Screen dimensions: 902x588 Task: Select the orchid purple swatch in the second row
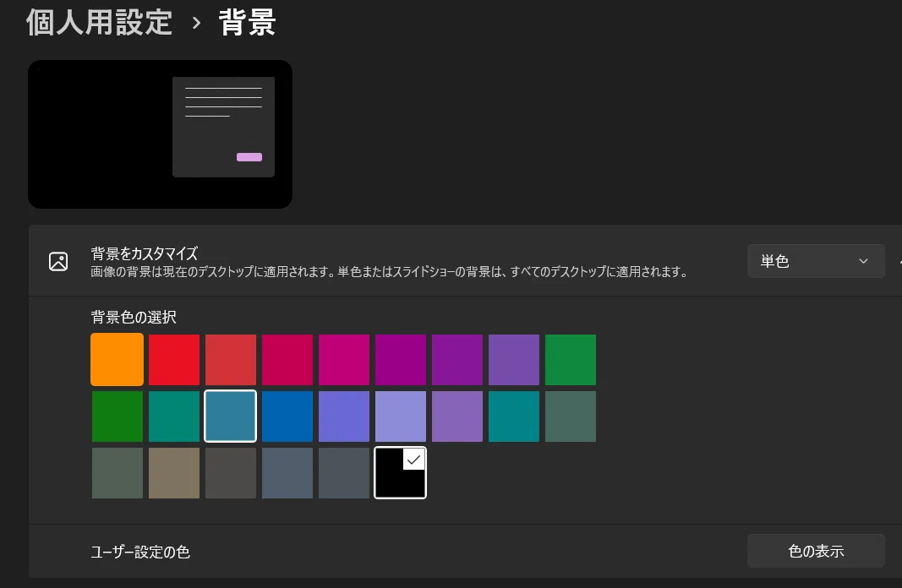pos(457,416)
